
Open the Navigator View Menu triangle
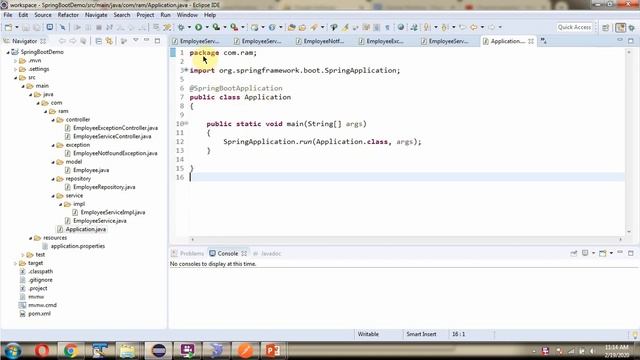pyautogui.click(x=136, y=40)
